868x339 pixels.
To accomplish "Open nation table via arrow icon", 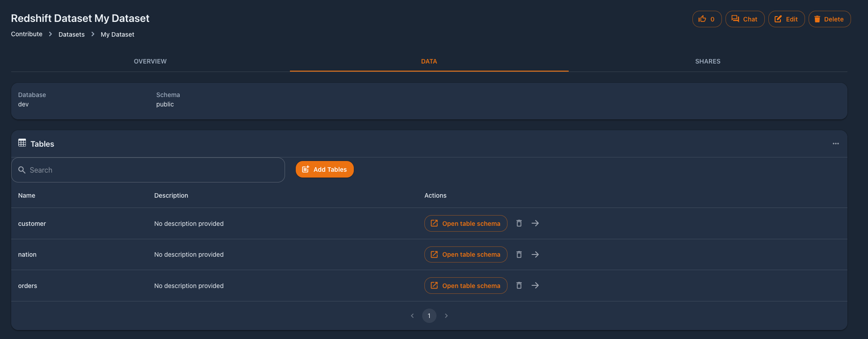I will [535, 254].
